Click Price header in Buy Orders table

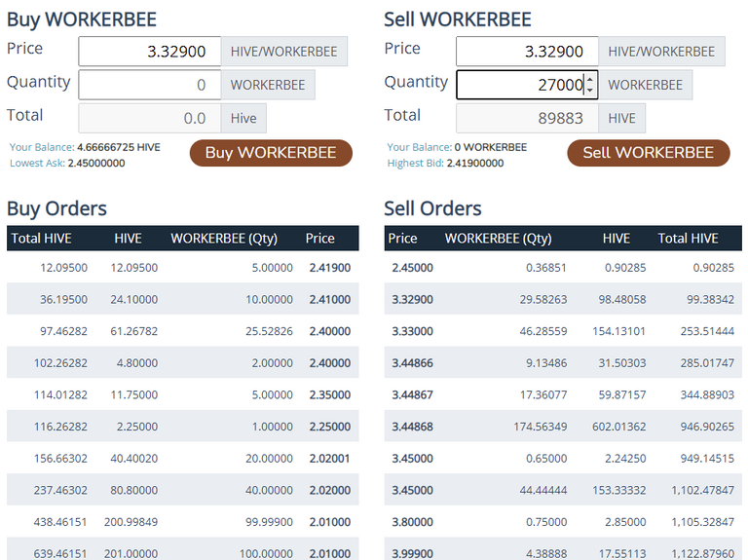coord(320,238)
